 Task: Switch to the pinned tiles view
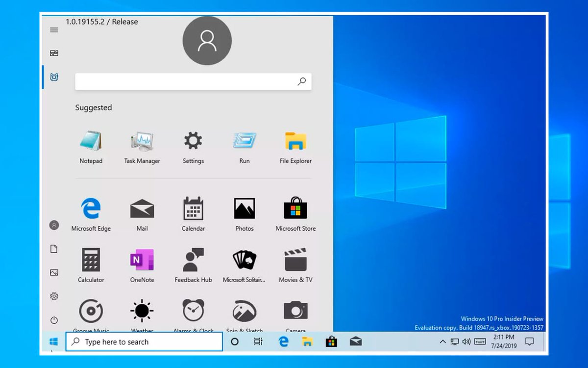pyautogui.click(x=54, y=53)
